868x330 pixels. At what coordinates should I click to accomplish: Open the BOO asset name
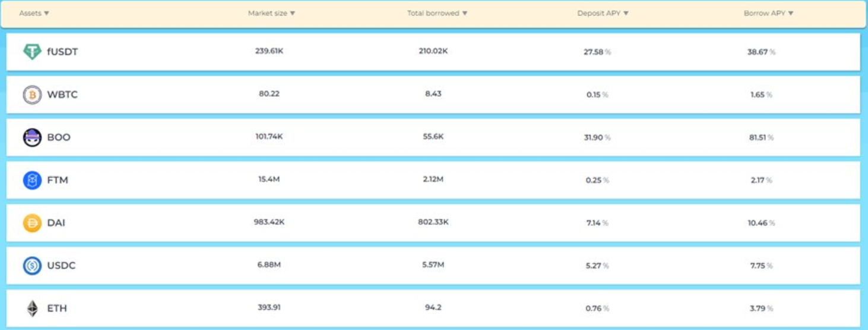coord(59,137)
